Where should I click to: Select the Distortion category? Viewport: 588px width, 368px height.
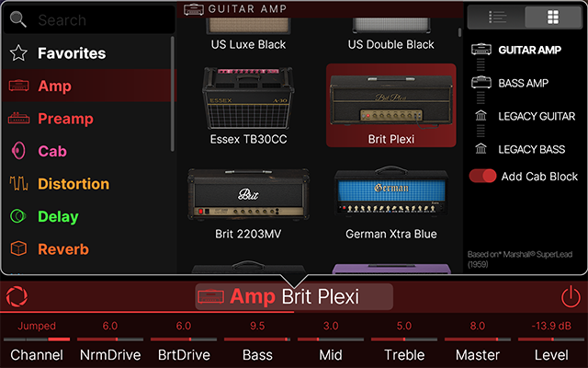88,184
